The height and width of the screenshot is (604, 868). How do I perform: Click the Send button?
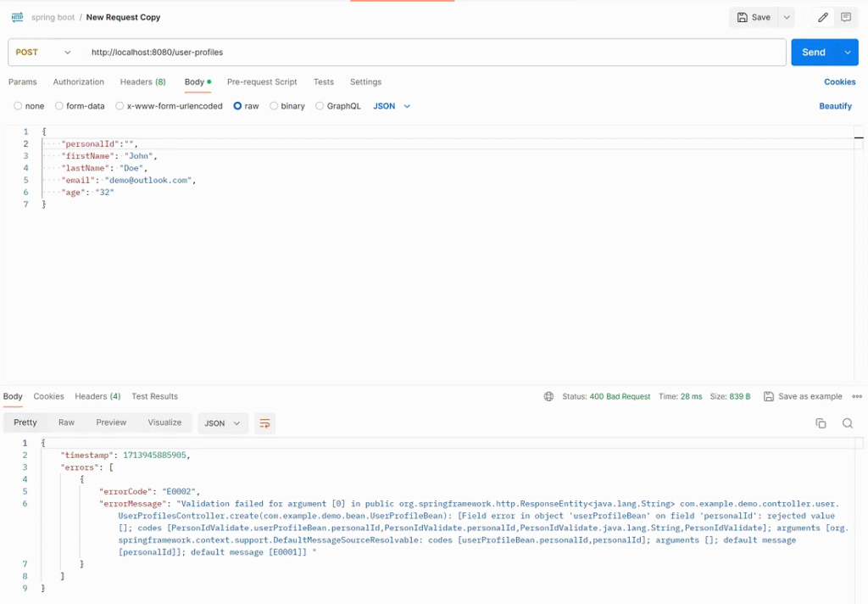tap(814, 52)
